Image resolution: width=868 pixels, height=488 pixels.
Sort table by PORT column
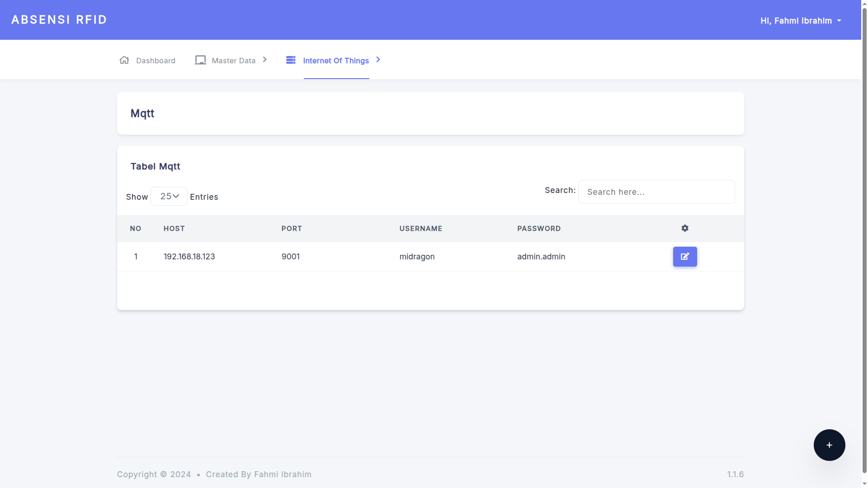click(292, 229)
